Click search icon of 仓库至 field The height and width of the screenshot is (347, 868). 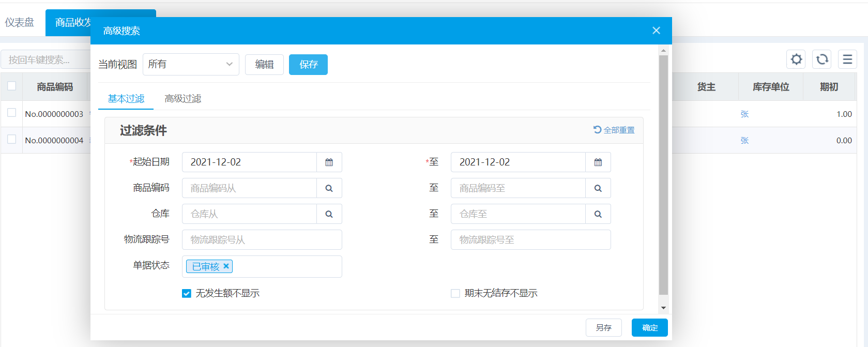click(598, 214)
